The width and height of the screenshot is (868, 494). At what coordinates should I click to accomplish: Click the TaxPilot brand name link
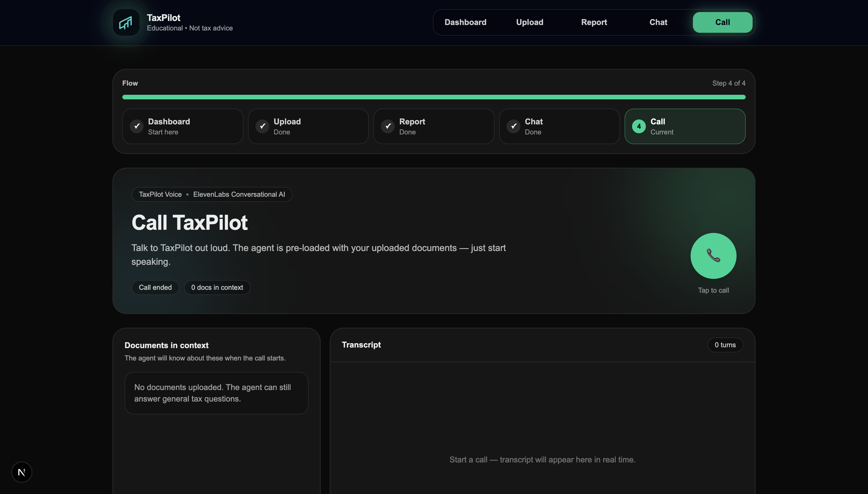click(x=163, y=18)
